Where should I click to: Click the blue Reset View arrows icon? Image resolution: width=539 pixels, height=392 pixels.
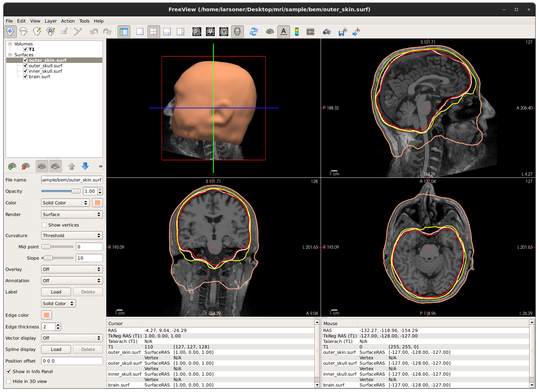click(254, 32)
